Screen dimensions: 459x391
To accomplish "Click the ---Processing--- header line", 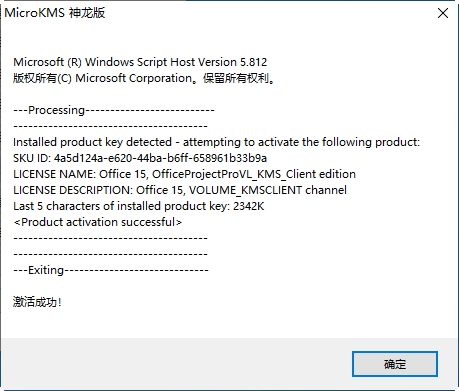I will pyautogui.click(x=114, y=110).
